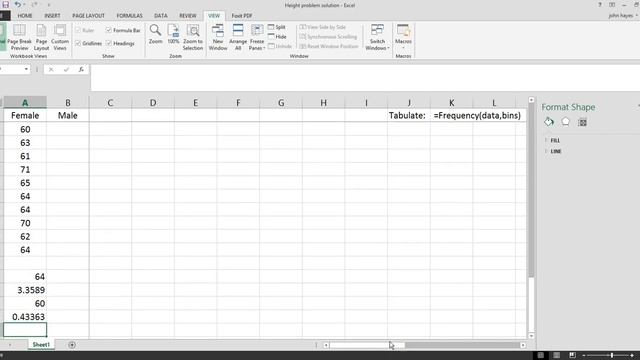Click Hide window button

click(x=277, y=37)
